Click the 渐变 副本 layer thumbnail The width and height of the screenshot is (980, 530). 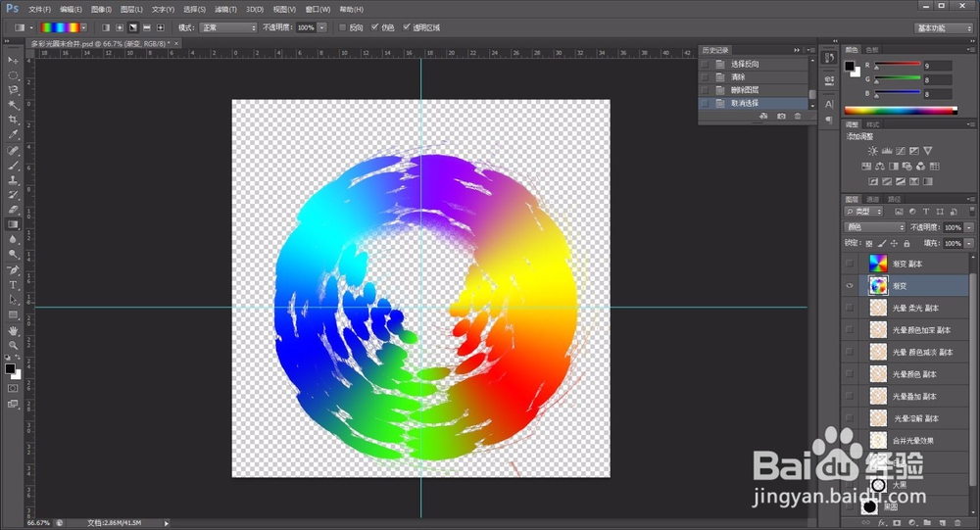click(878, 264)
